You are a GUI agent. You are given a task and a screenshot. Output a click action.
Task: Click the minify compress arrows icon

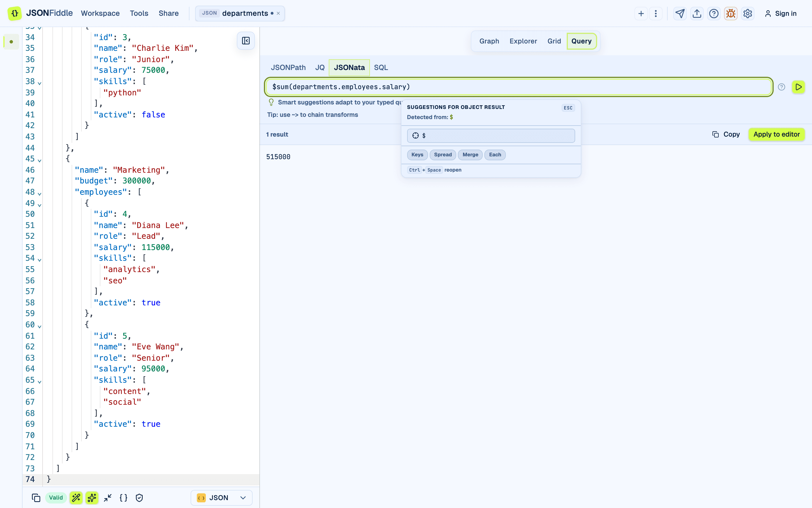[x=108, y=498]
